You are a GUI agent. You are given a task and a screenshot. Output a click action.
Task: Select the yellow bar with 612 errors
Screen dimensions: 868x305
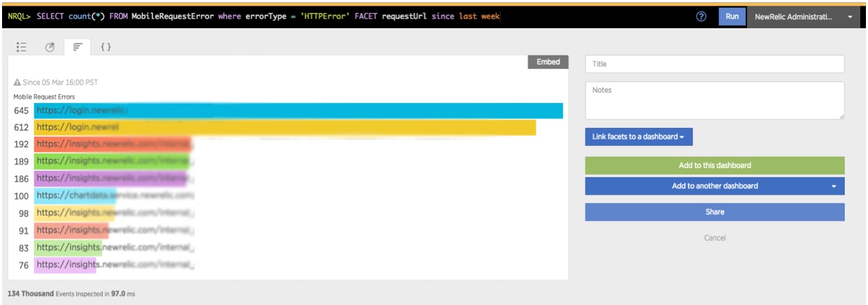(x=284, y=127)
